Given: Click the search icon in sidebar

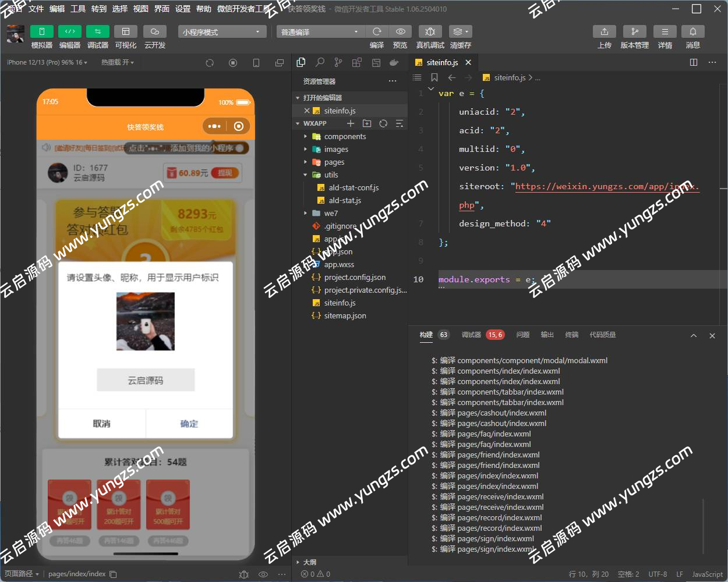Looking at the screenshot, I should [x=320, y=62].
